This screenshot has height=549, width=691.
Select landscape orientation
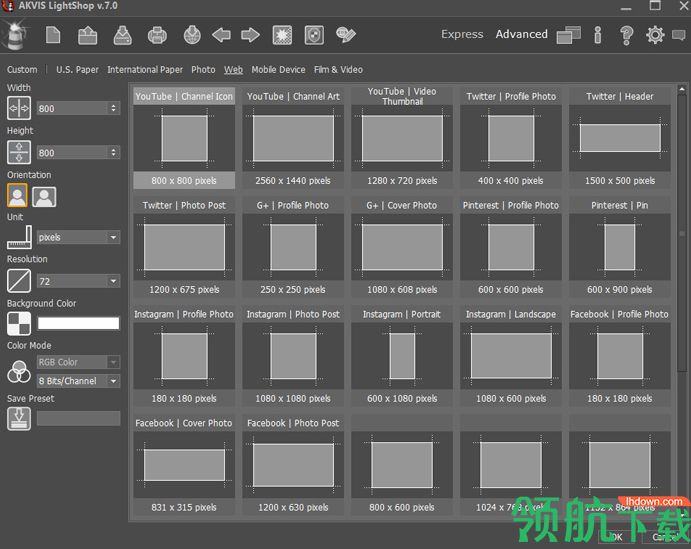(44, 197)
